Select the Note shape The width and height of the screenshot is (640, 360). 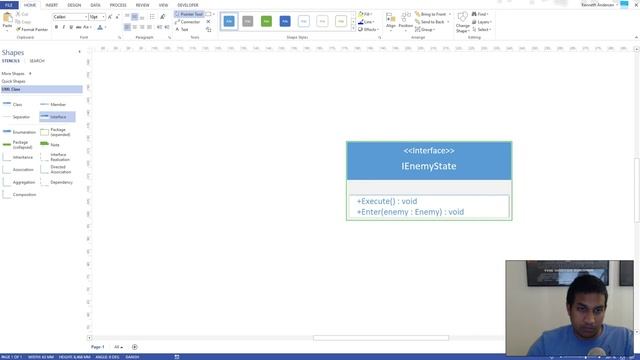coord(50,144)
